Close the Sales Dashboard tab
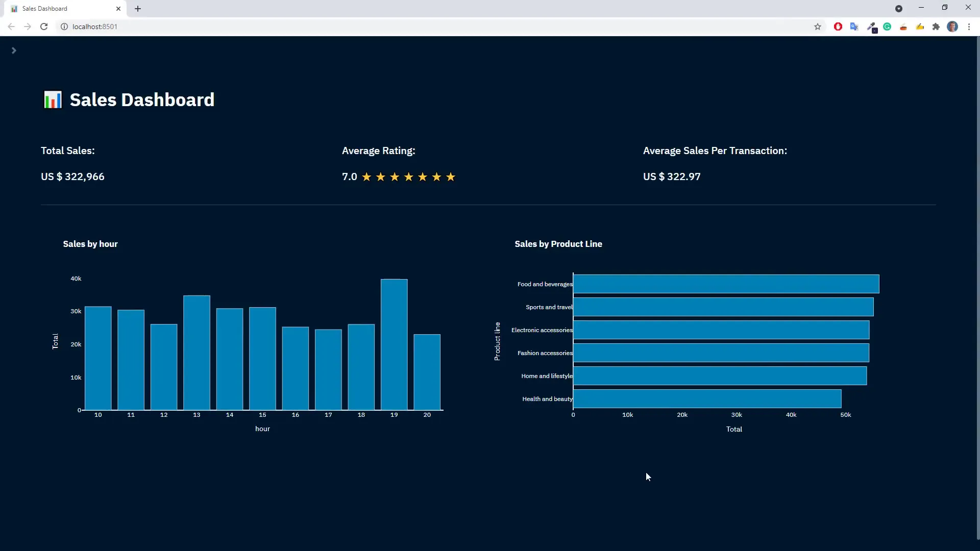The image size is (980, 551). [118, 9]
